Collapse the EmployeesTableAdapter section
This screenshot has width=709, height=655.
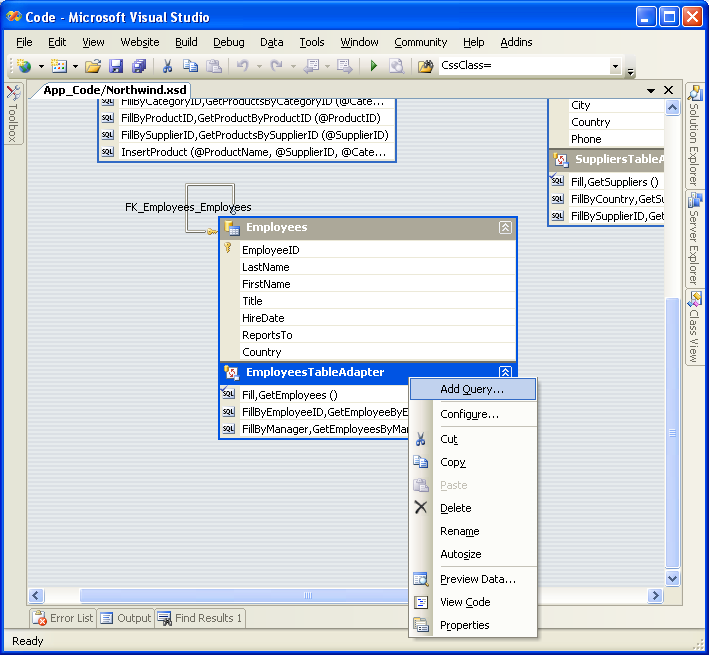click(505, 373)
